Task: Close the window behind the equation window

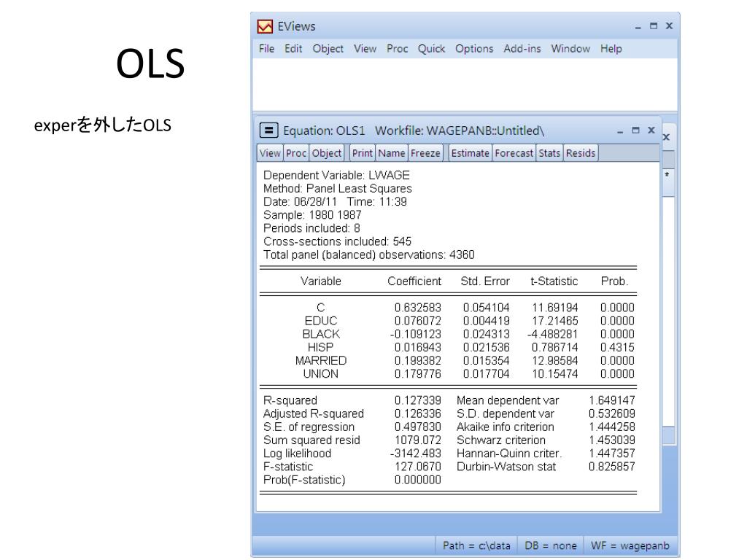Action: coord(667,137)
